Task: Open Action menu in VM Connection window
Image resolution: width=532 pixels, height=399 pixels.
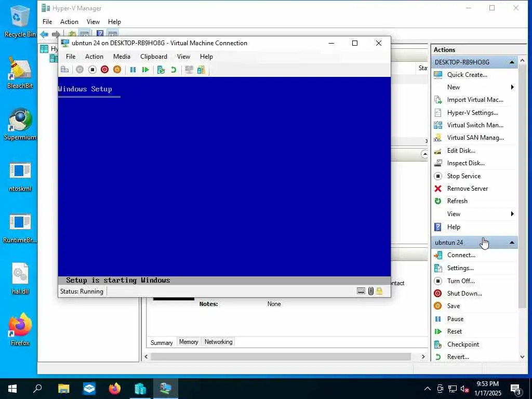Action: [x=94, y=56]
